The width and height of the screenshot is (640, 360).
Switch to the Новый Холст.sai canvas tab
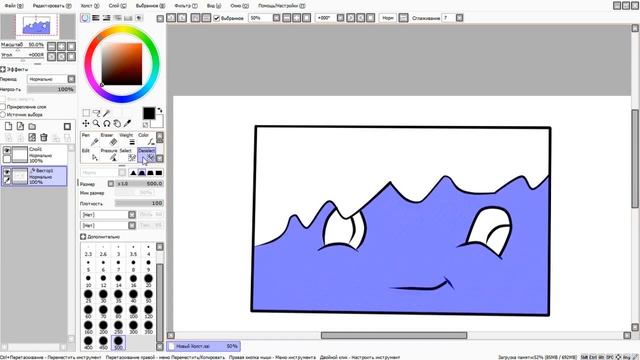pyautogui.click(x=203, y=346)
